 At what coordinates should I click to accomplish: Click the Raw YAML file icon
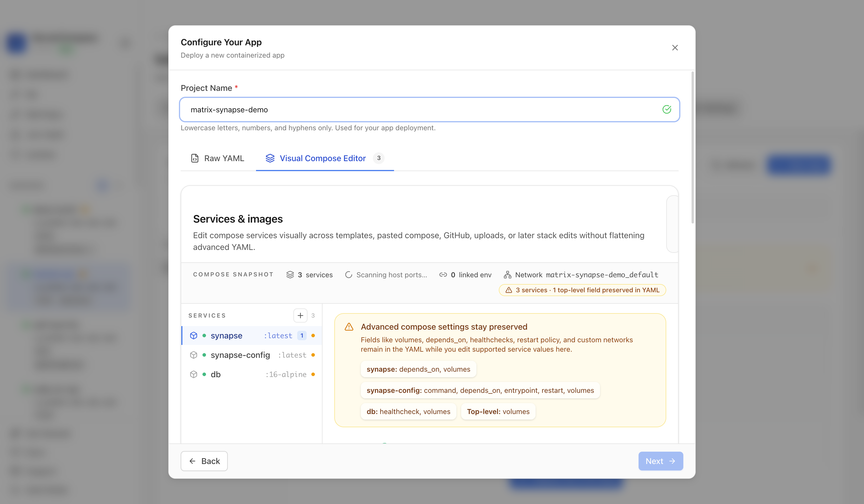195,158
